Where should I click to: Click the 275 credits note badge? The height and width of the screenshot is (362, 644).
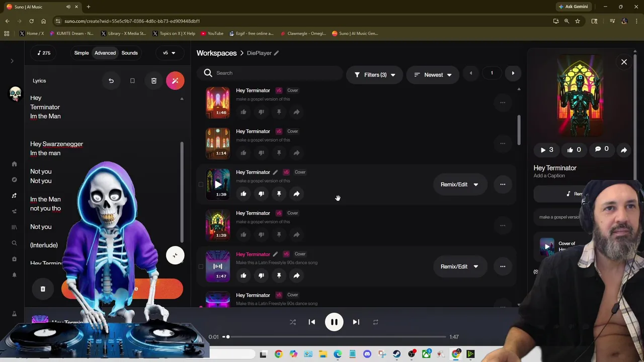click(43, 53)
